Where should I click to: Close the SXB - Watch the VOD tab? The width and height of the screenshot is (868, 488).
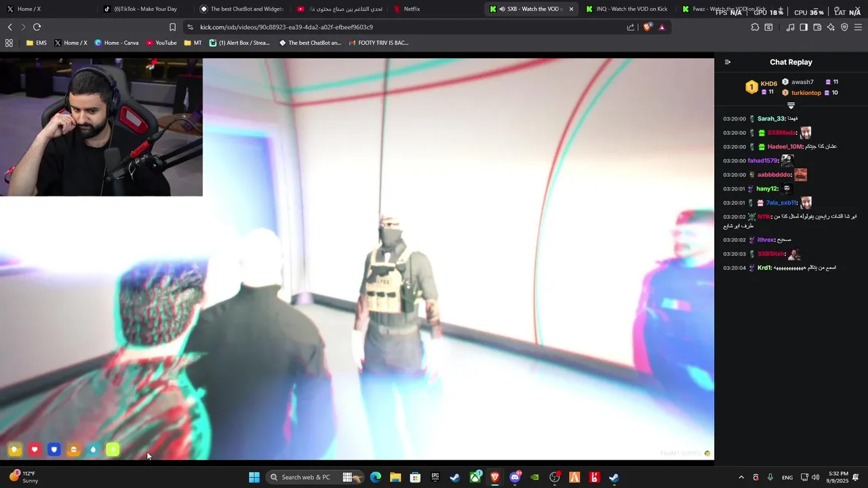click(571, 9)
